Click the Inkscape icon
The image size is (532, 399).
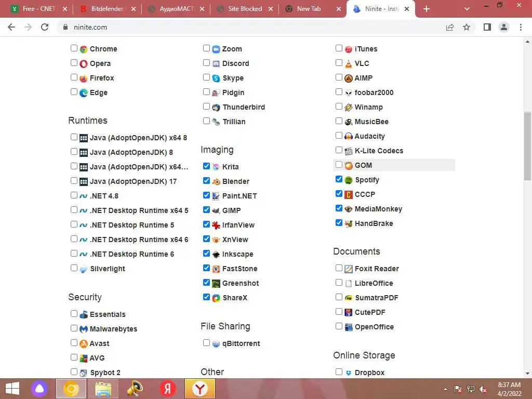coord(216,255)
